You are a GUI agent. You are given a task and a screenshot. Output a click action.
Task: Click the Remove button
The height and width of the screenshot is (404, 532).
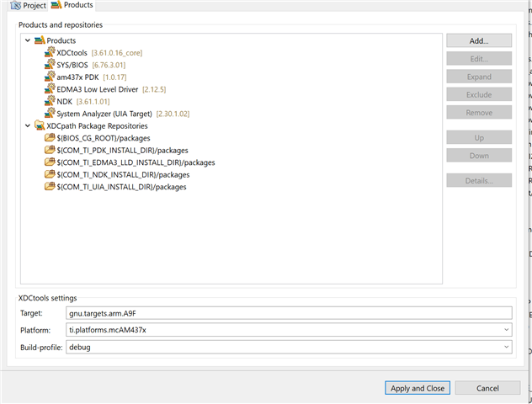[x=479, y=113]
